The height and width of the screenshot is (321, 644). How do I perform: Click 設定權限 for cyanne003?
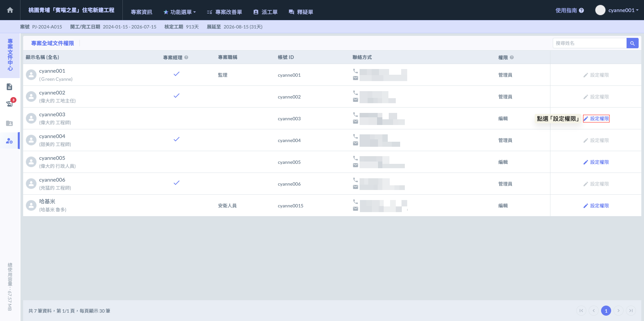tap(596, 119)
